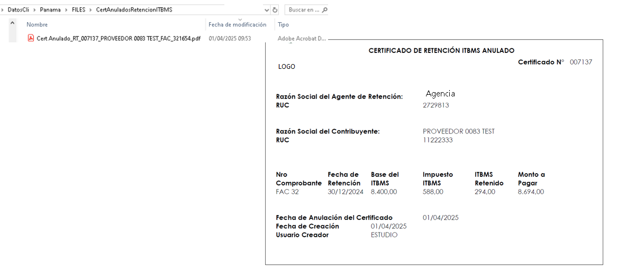Sort files by Nombre column

pyautogui.click(x=37, y=24)
